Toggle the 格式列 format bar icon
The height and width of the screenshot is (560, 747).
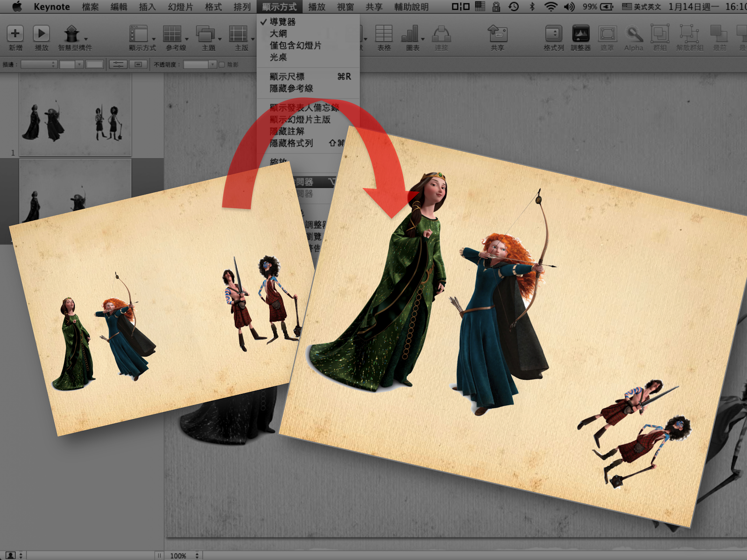coord(554,34)
